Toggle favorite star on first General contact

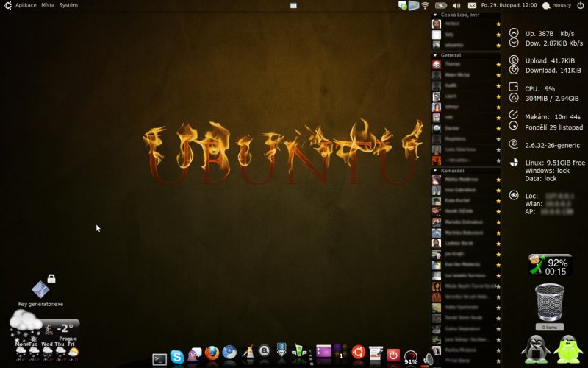point(498,65)
